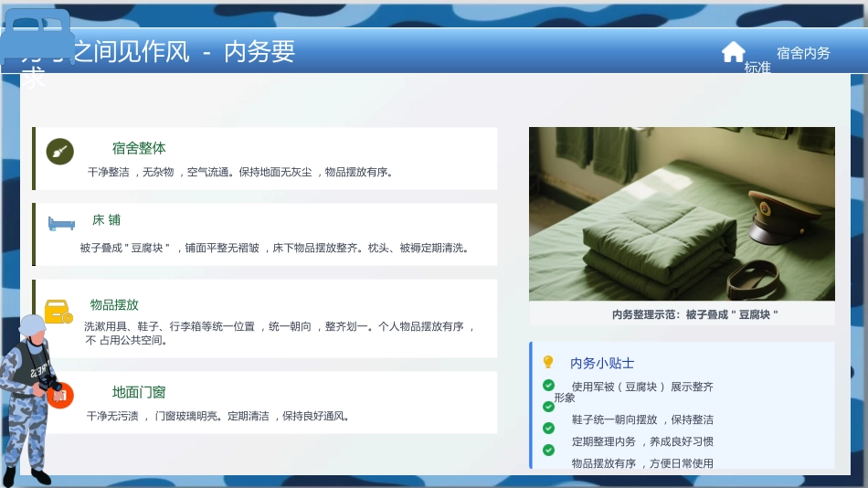The image size is (868, 488).
Task: Click the 标准 label in the header
Action: point(757,68)
